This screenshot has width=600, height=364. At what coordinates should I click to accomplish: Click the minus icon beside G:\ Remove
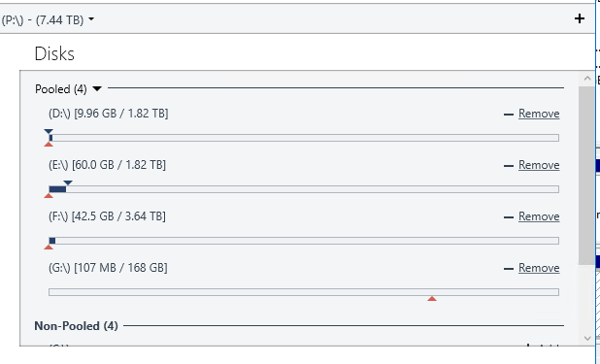[509, 269]
